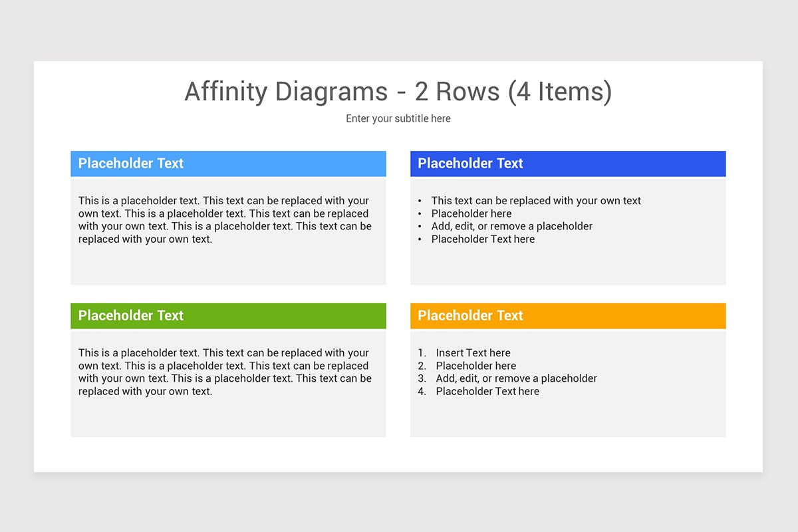Image resolution: width=798 pixels, height=532 pixels.
Task: Select the 'Enter your subtitle here' text
Action: click(x=398, y=118)
